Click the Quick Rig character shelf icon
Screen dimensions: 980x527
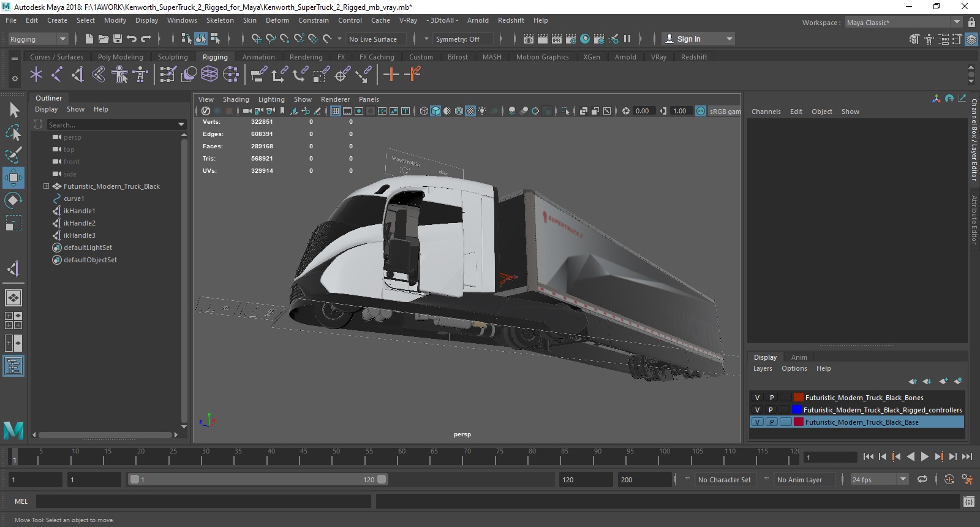pos(119,75)
